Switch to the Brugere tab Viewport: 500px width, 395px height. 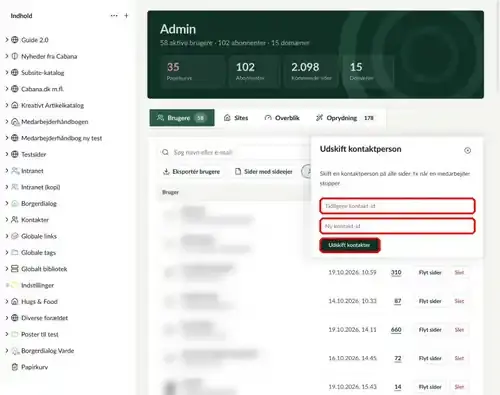pyautogui.click(x=182, y=118)
